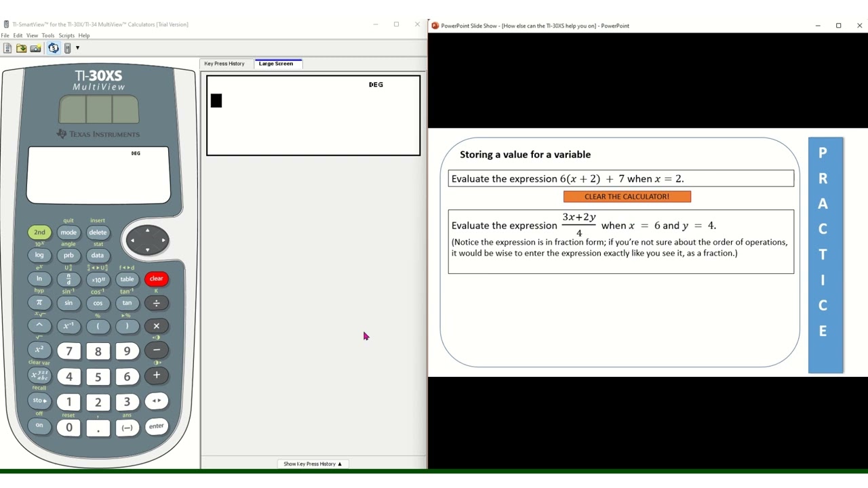Viewport: 868px width, 488px height.
Task: Click the number 1 key
Action: pos(68,402)
